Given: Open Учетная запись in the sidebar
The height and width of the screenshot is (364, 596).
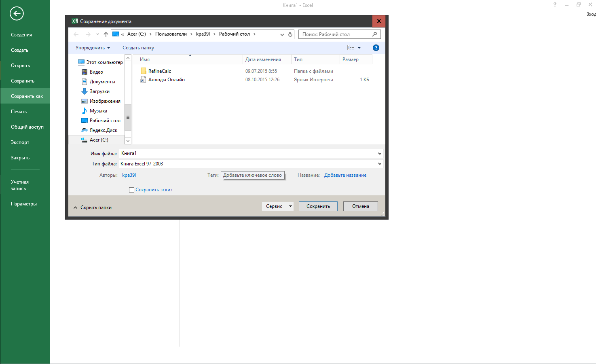Looking at the screenshot, I should coord(25,185).
